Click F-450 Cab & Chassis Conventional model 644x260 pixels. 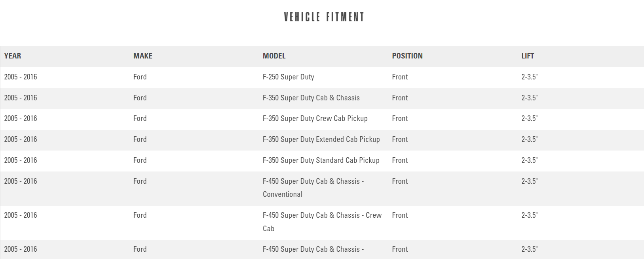click(x=313, y=188)
